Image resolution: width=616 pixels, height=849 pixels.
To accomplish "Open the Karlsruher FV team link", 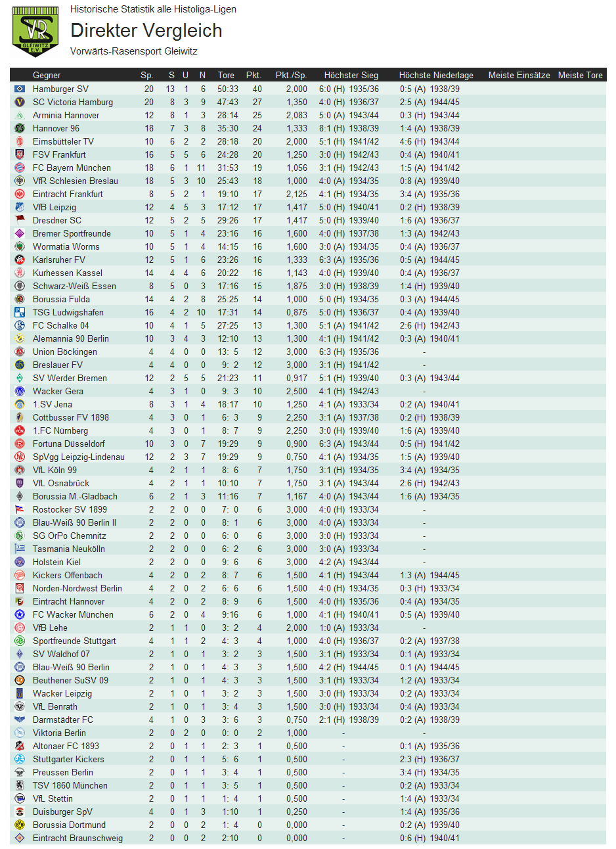I will pyautogui.click(x=59, y=260).
